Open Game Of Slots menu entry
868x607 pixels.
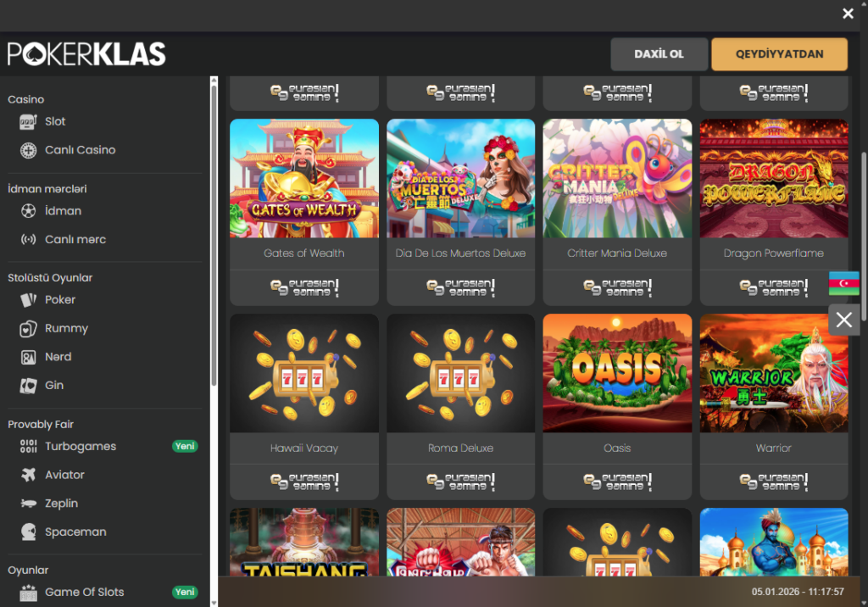point(84,592)
